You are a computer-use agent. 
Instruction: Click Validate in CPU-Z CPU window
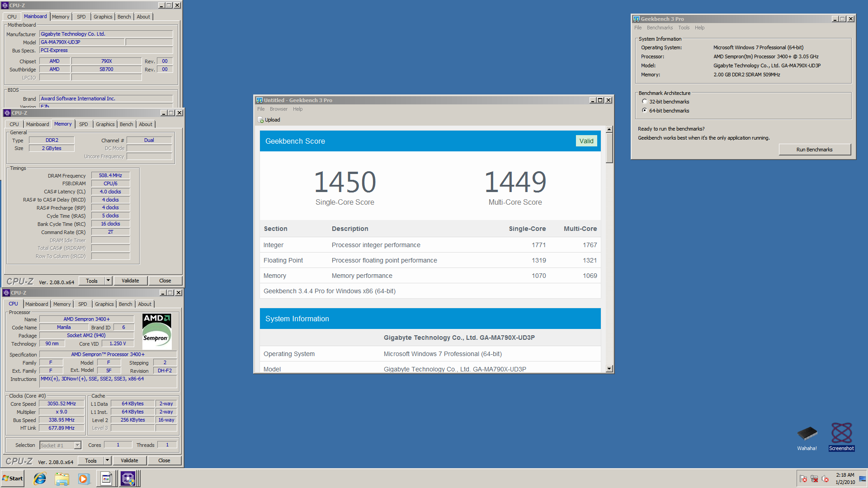(x=129, y=460)
